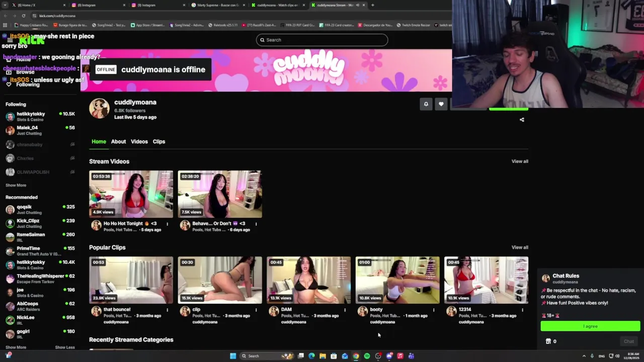Click the clock showing 8:36 AM
The height and width of the screenshot is (362, 644).
click(631, 356)
